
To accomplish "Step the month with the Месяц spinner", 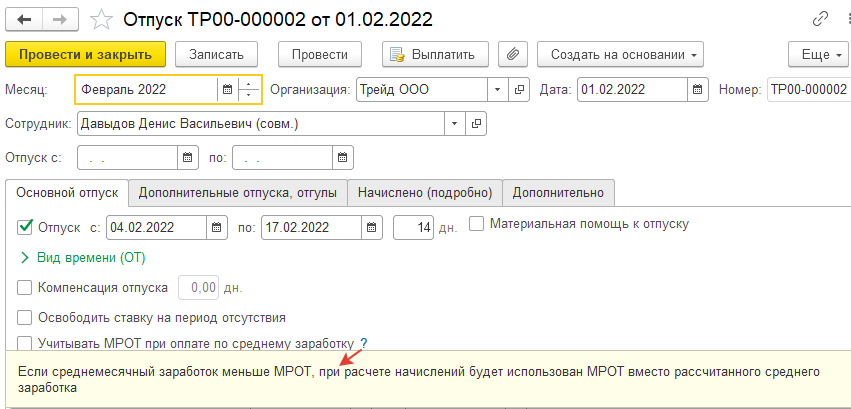I will pos(249,90).
